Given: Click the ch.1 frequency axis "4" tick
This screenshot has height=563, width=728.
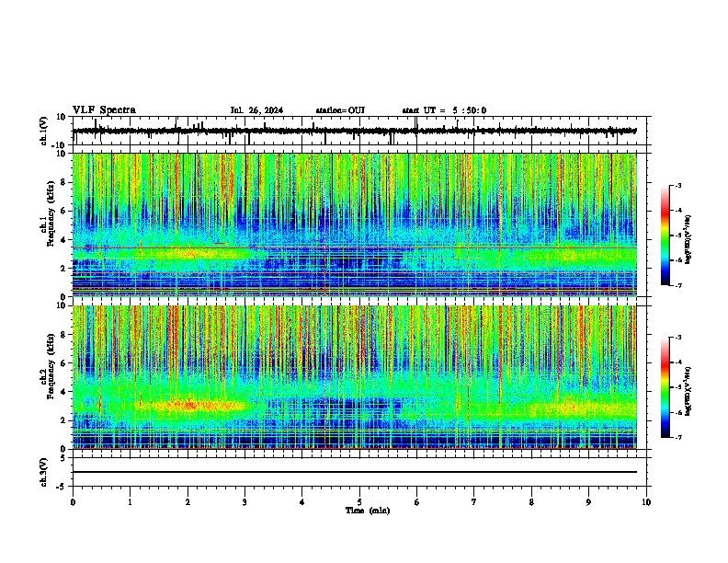Looking at the screenshot, I should click(x=64, y=239).
